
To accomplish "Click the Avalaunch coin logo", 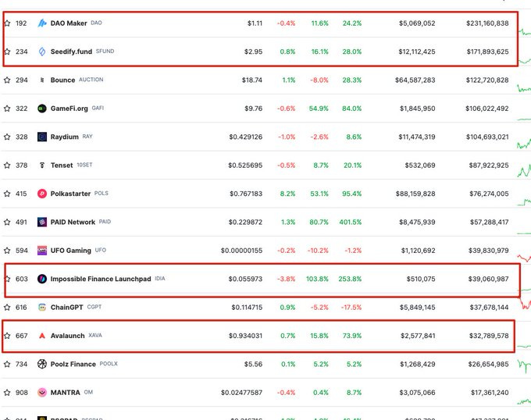I will click(42, 336).
